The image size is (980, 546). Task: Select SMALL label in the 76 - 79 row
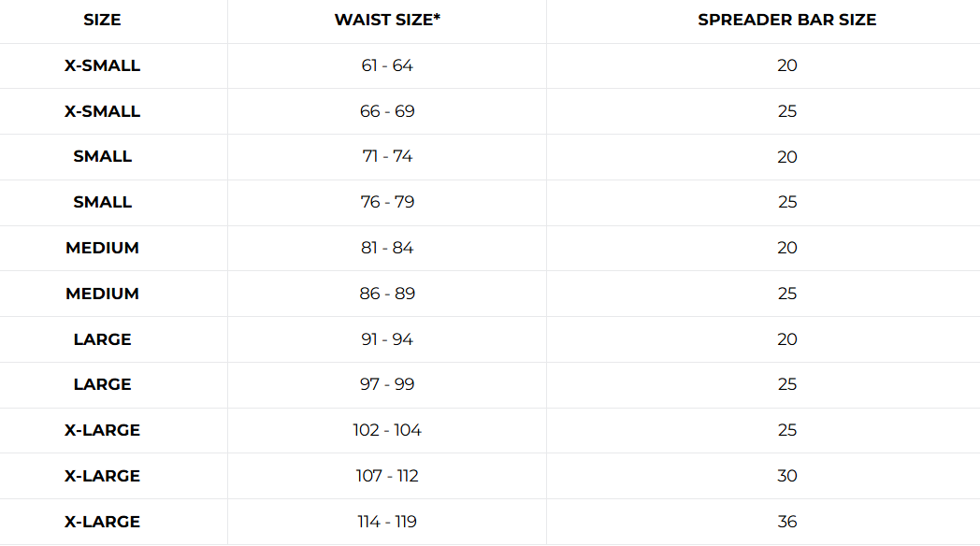pos(102,202)
